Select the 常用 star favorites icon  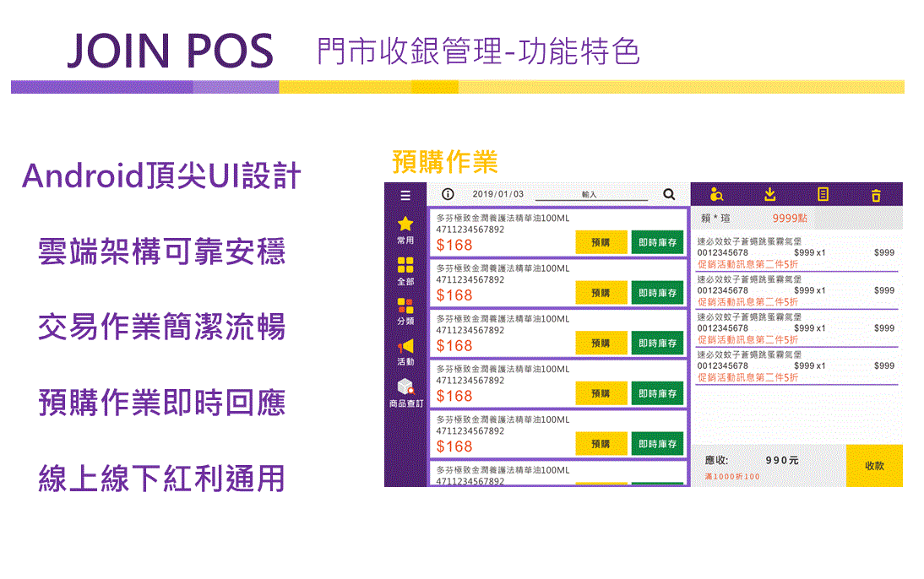click(405, 225)
